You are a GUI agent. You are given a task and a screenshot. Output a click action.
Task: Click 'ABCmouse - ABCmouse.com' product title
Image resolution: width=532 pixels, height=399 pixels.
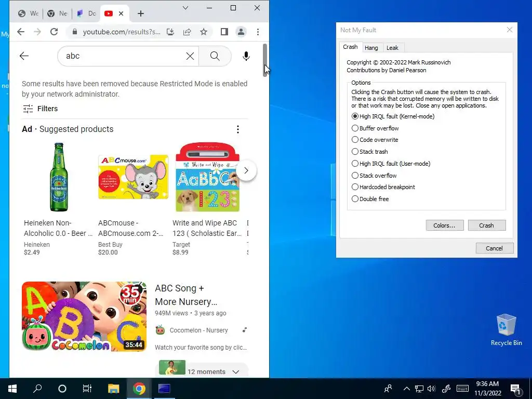pyautogui.click(x=130, y=228)
